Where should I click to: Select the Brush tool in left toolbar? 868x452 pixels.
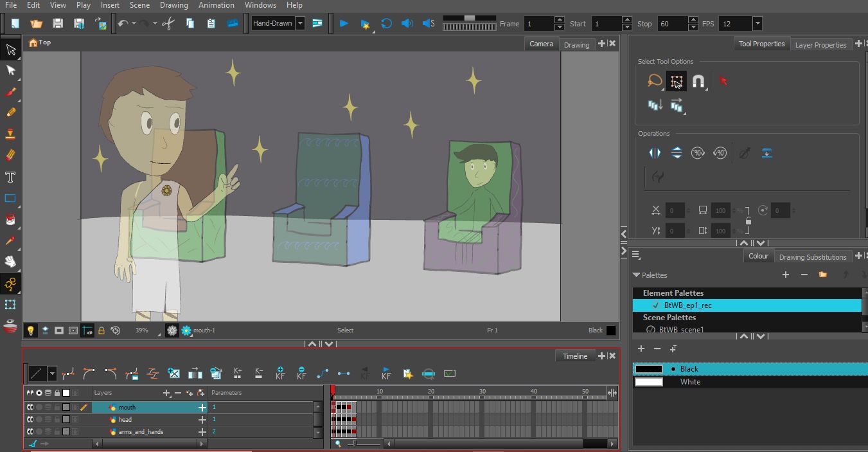coord(10,92)
